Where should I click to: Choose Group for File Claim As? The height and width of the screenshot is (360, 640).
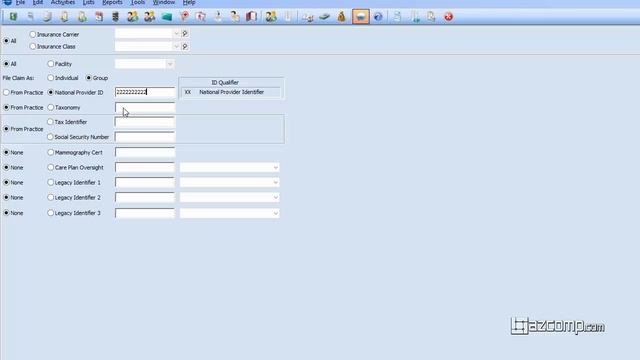89,78
